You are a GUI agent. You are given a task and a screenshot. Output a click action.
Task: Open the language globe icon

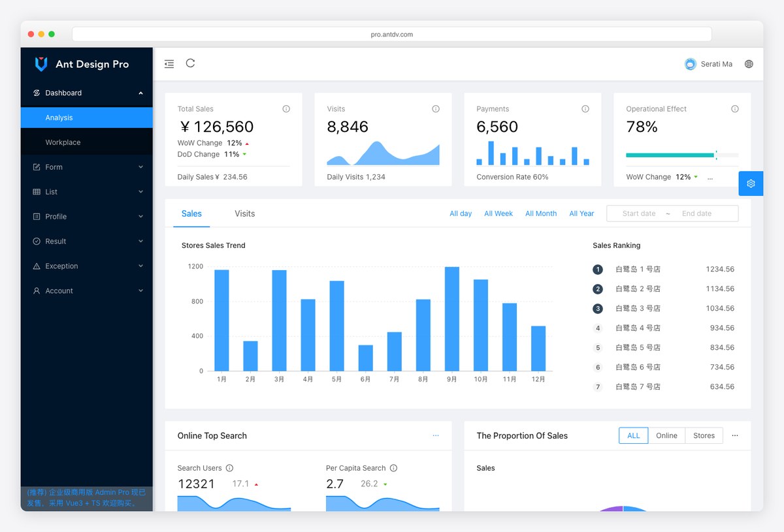[x=749, y=64]
